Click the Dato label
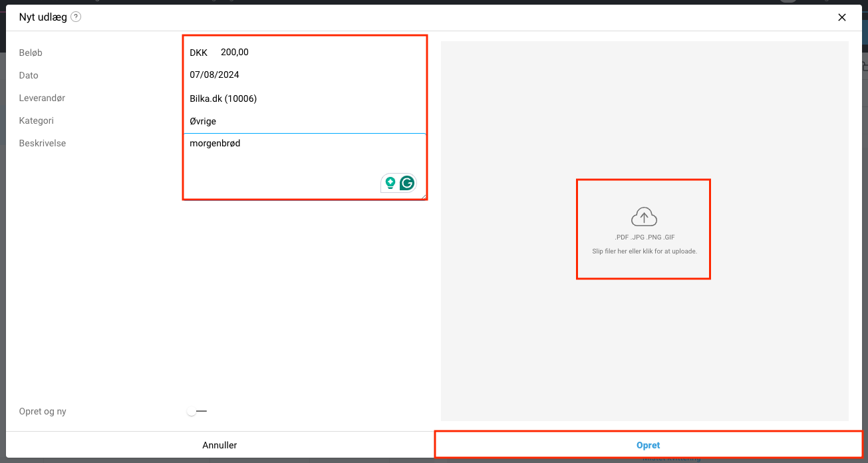 tap(29, 75)
